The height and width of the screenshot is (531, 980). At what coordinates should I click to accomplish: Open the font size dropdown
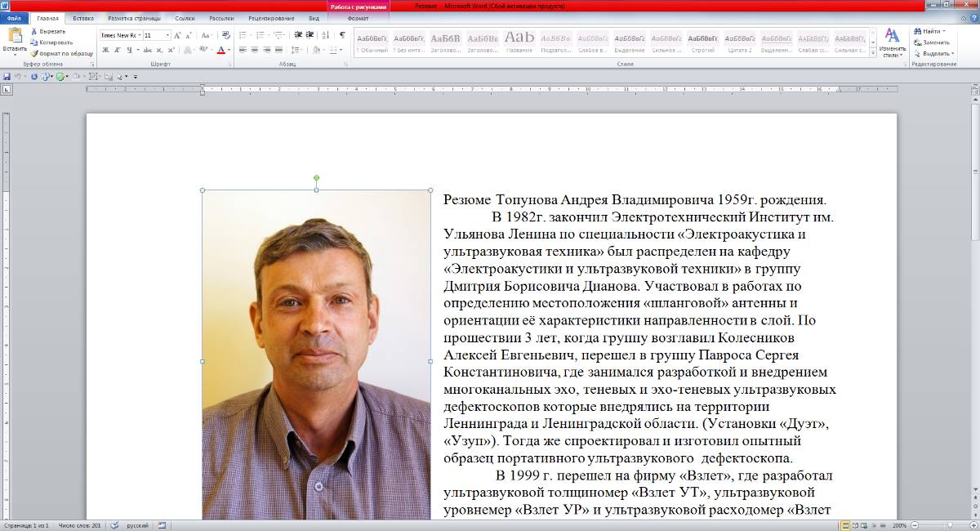point(167,35)
